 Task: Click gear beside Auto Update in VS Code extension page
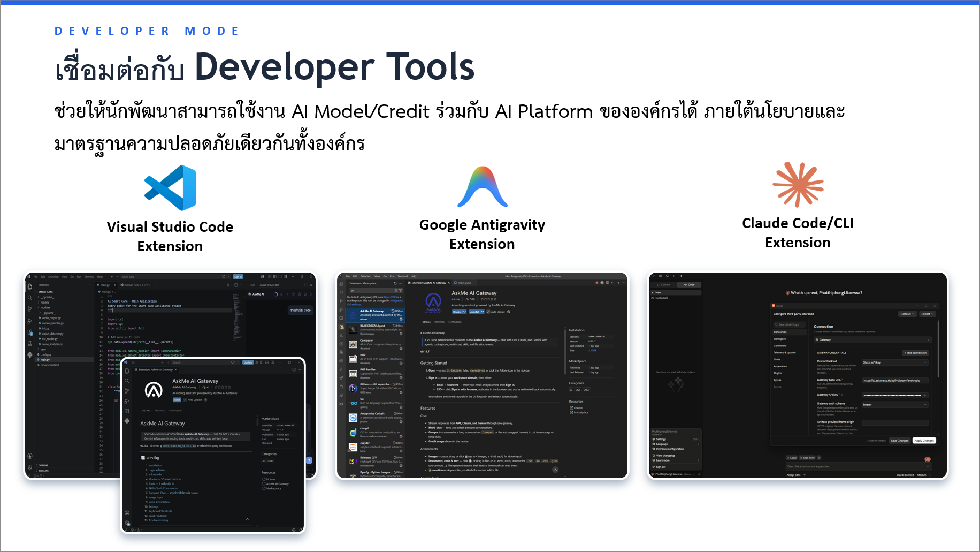pos(205,400)
